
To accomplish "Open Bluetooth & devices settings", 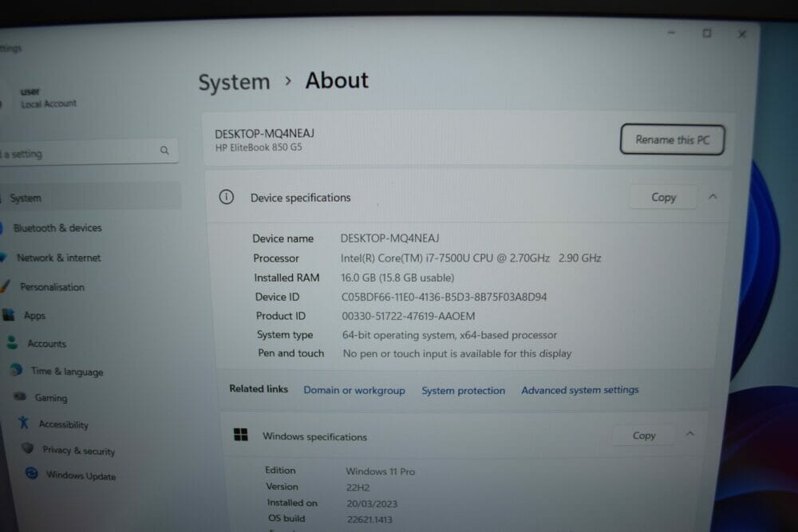I will (57, 228).
